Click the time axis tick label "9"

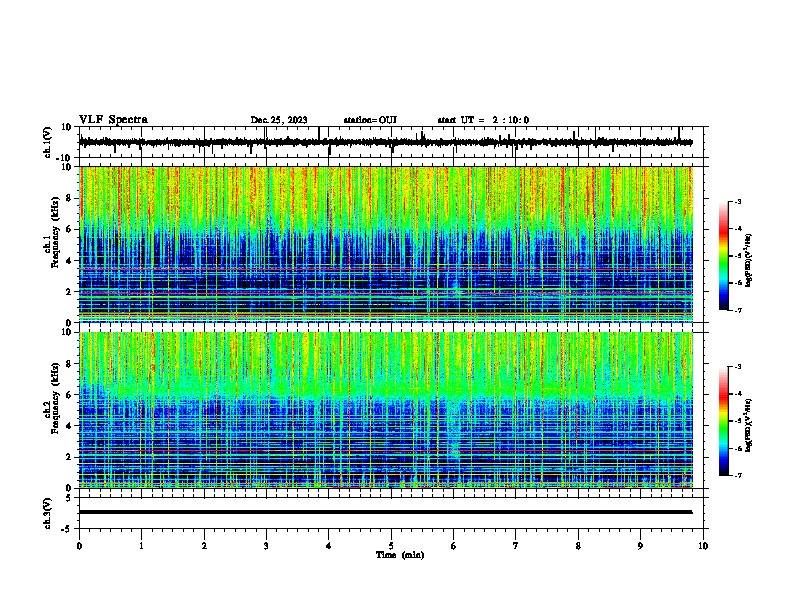pyautogui.click(x=640, y=546)
